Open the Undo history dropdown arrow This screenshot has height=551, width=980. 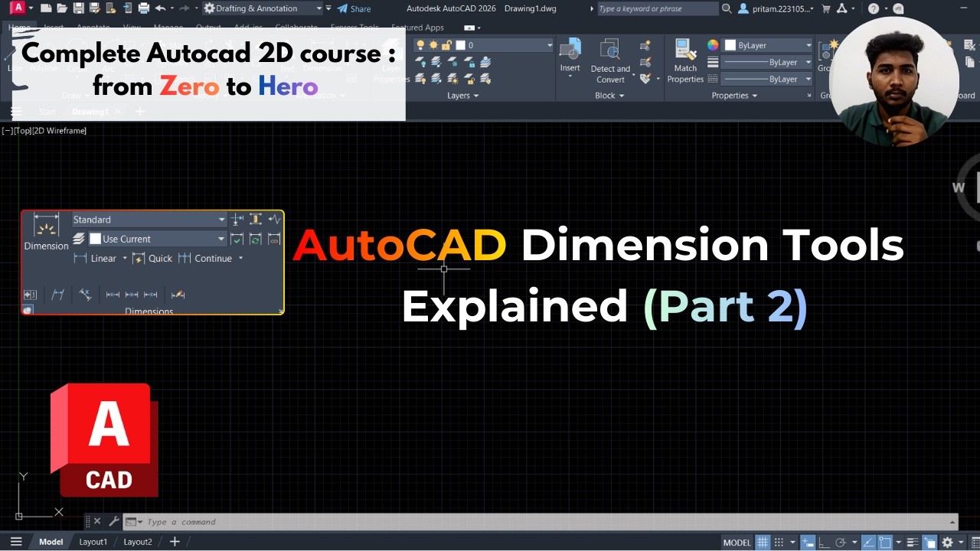(171, 8)
